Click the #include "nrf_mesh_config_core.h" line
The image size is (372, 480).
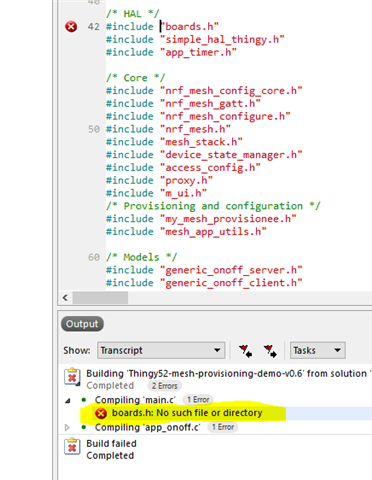(x=204, y=91)
